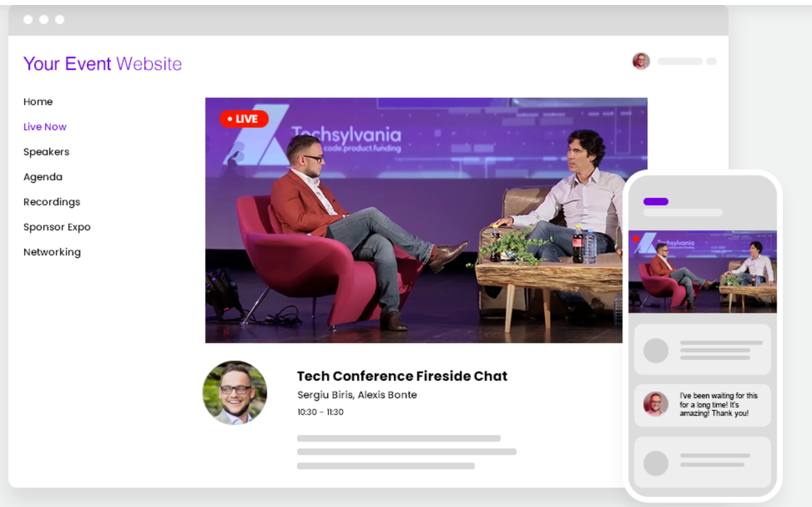This screenshot has width=812, height=507.
Task: Go to the Speakers page
Action: (46, 152)
